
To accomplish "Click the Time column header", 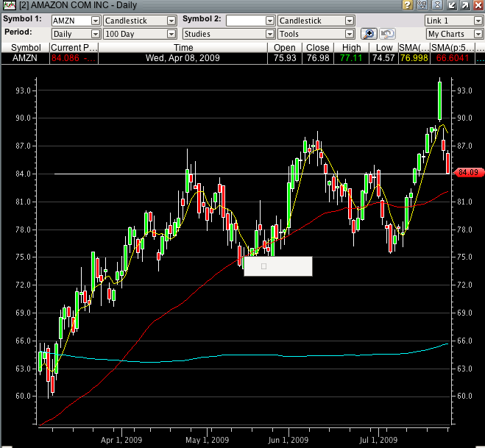I will click(x=183, y=48).
